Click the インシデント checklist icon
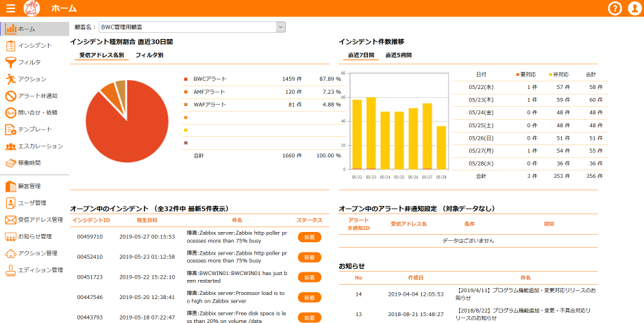Screen dimensions: 644x323 (11, 46)
